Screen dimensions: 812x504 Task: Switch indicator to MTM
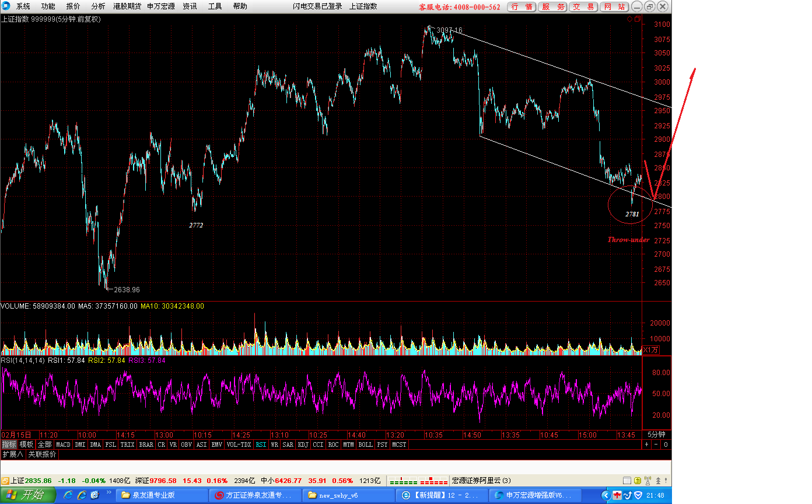(348, 444)
